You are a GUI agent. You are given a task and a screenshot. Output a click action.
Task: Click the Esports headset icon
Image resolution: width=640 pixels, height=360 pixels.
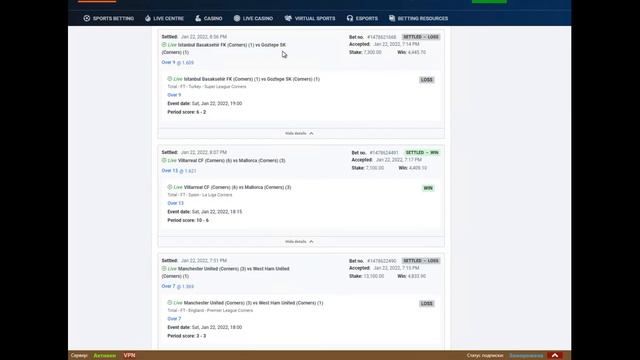350,18
